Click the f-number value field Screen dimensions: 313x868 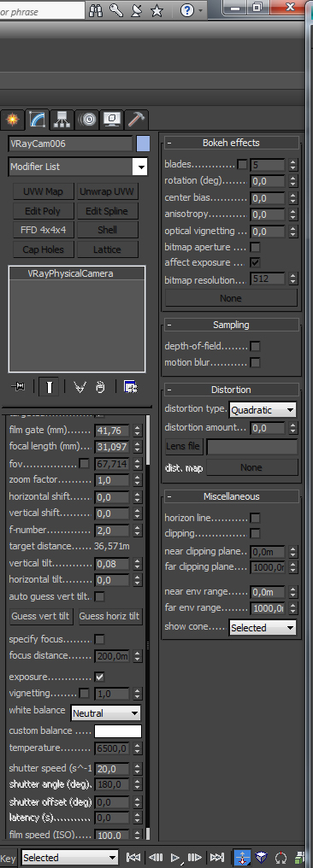click(113, 531)
